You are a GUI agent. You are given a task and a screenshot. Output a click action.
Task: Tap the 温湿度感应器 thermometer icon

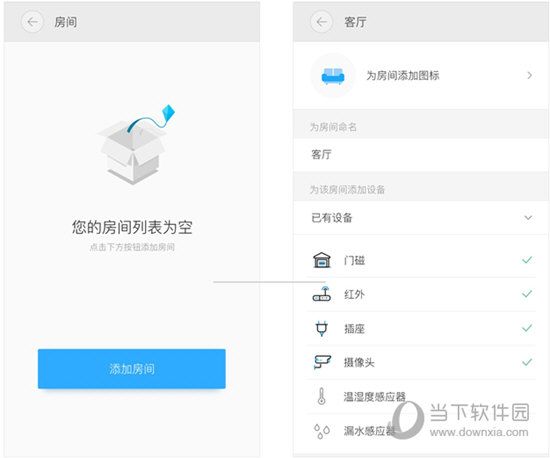pyautogui.click(x=321, y=396)
